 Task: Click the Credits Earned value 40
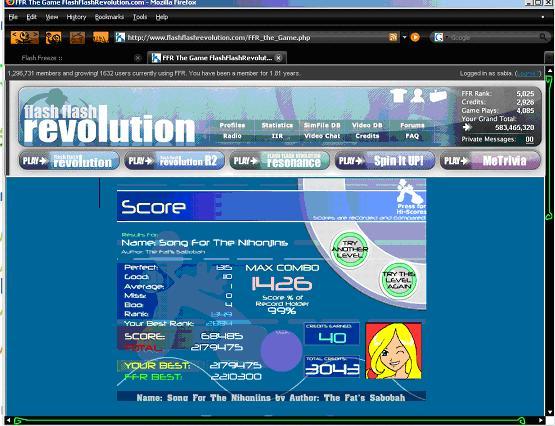pyautogui.click(x=332, y=338)
